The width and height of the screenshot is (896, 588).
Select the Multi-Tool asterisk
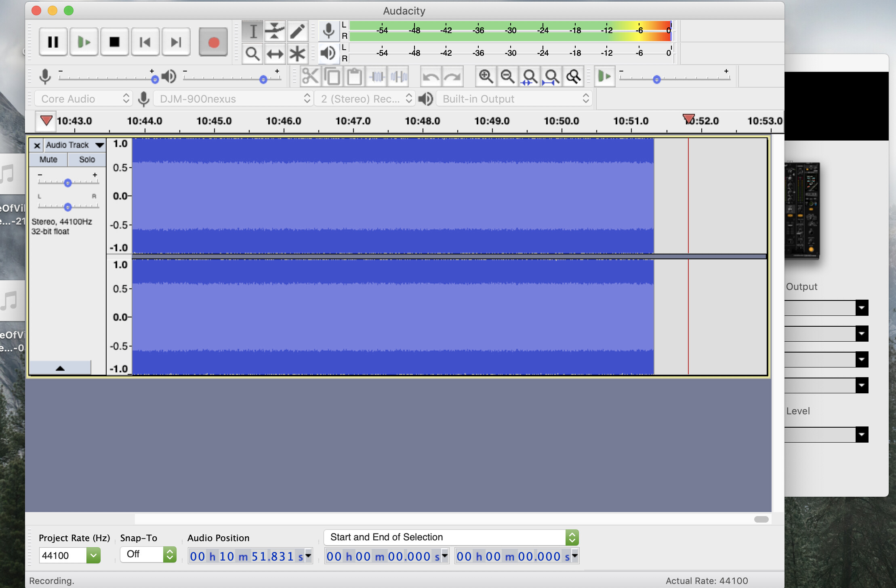(297, 53)
